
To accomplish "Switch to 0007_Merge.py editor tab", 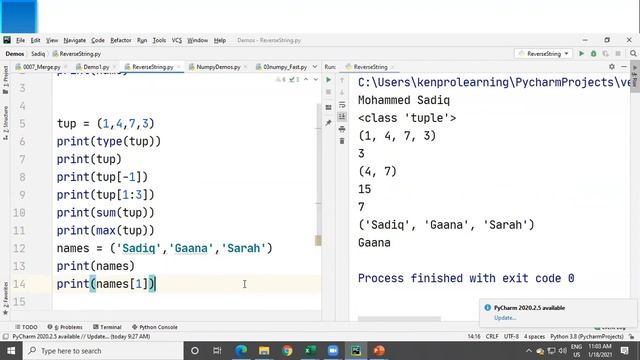I will point(41,67).
